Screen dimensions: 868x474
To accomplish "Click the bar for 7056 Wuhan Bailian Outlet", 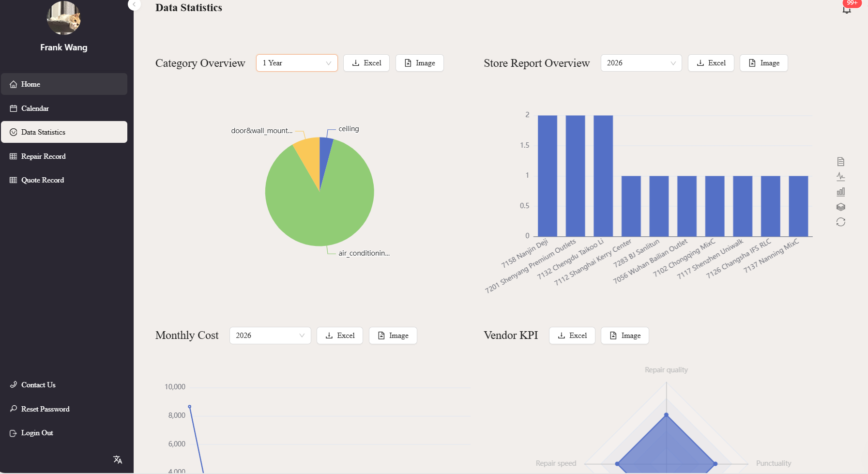I will point(687,206).
